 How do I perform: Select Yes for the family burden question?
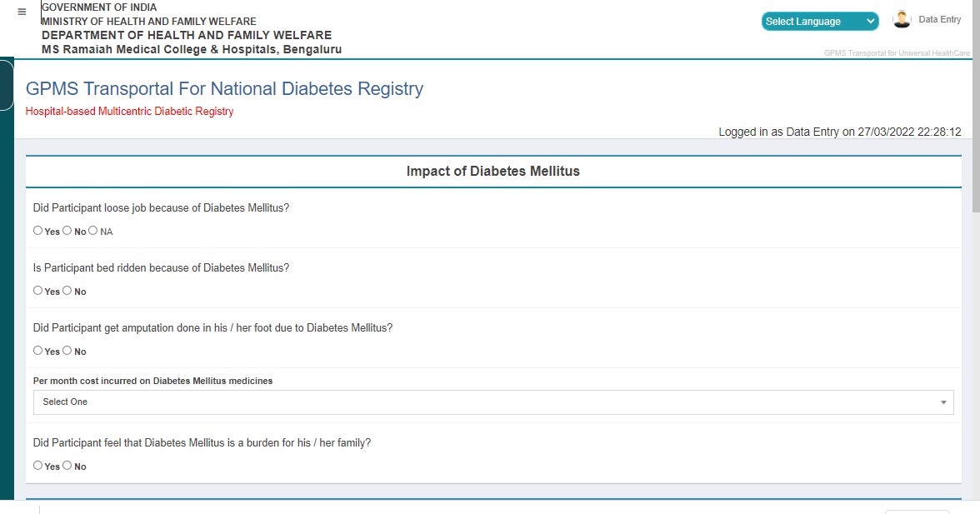[37, 465]
